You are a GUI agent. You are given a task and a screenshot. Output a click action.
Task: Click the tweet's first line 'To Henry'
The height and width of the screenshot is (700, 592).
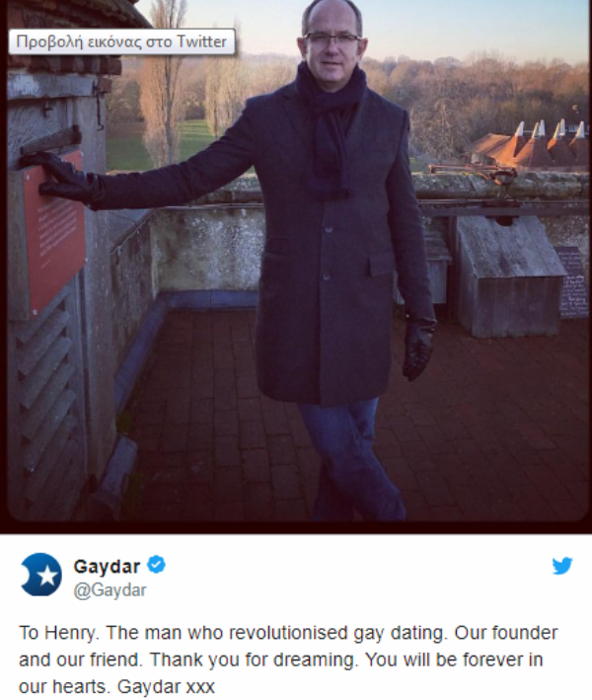57,633
